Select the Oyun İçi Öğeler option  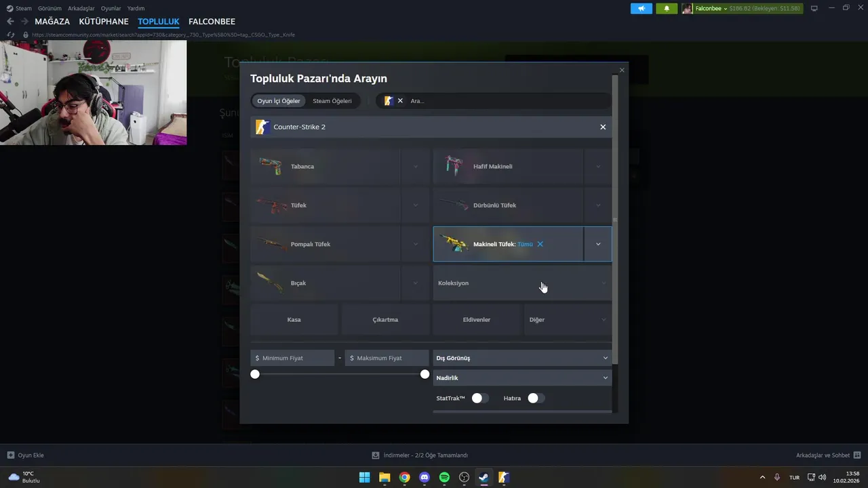pos(279,101)
